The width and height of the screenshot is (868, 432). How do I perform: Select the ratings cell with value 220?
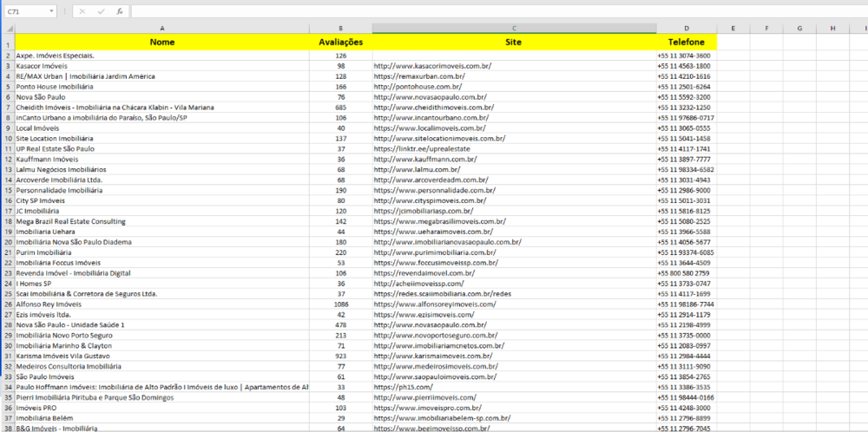[340, 252]
